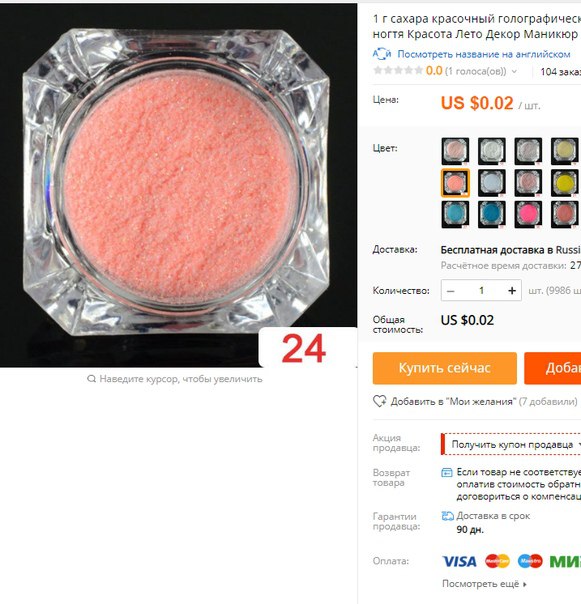Click the Visa payment icon
Viewport: 581px width, 604px height.
[x=459, y=561]
